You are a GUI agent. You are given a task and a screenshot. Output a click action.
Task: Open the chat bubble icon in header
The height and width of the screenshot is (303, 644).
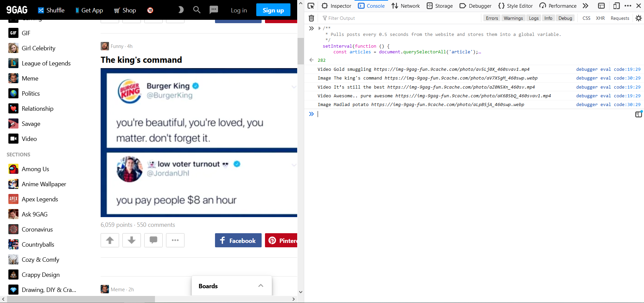[x=214, y=10]
